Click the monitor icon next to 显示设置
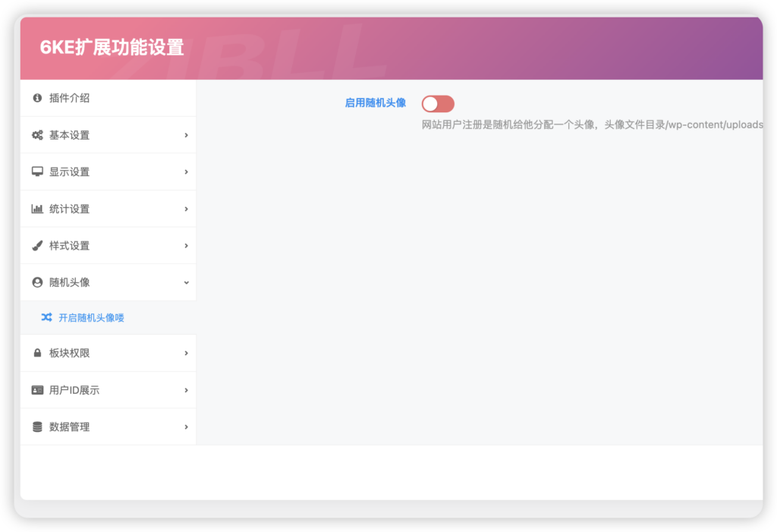The height and width of the screenshot is (532, 777). click(37, 172)
